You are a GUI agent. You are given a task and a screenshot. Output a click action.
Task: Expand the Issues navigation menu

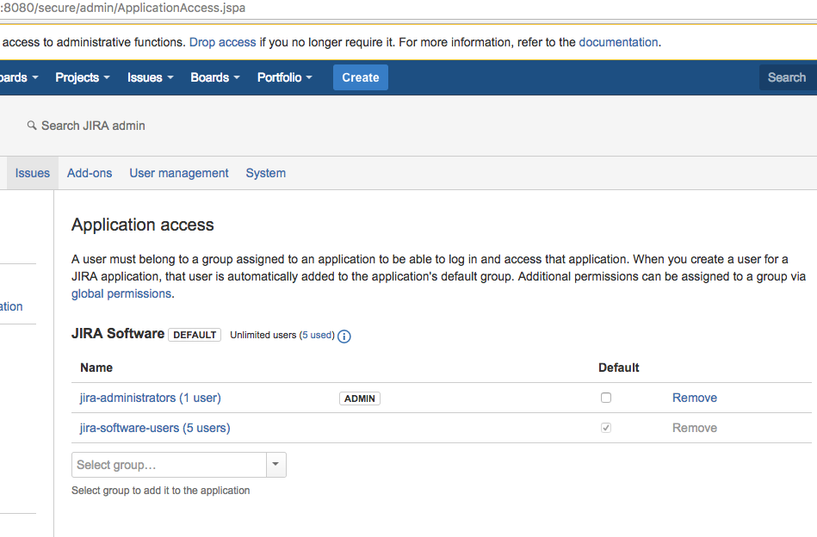(x=150, y=78)
